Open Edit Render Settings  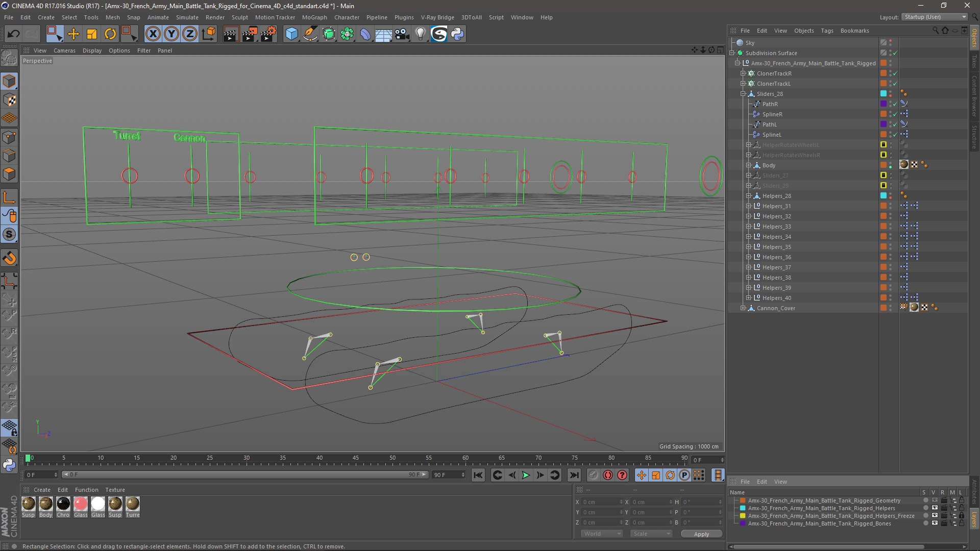coord(268,34)
